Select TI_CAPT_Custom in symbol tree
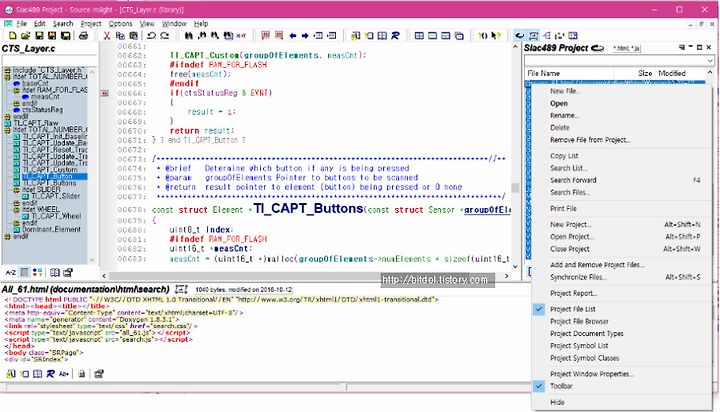The height and width of the screenshot is (412, 720). (50, 169)
